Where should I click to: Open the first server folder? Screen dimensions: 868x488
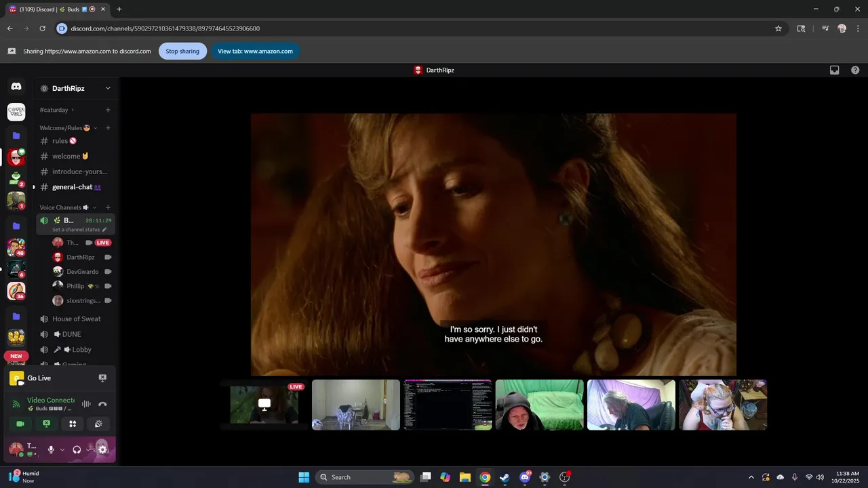point(16,136)
